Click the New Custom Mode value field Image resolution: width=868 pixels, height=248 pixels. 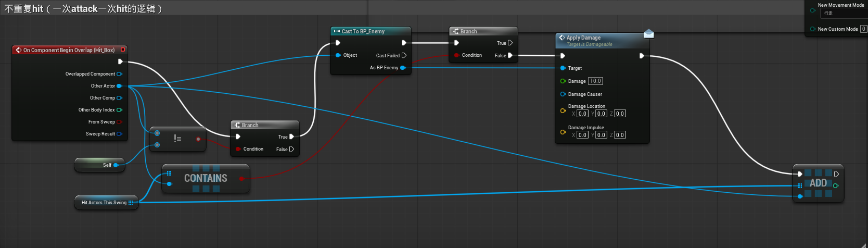[x=863, y=29]
